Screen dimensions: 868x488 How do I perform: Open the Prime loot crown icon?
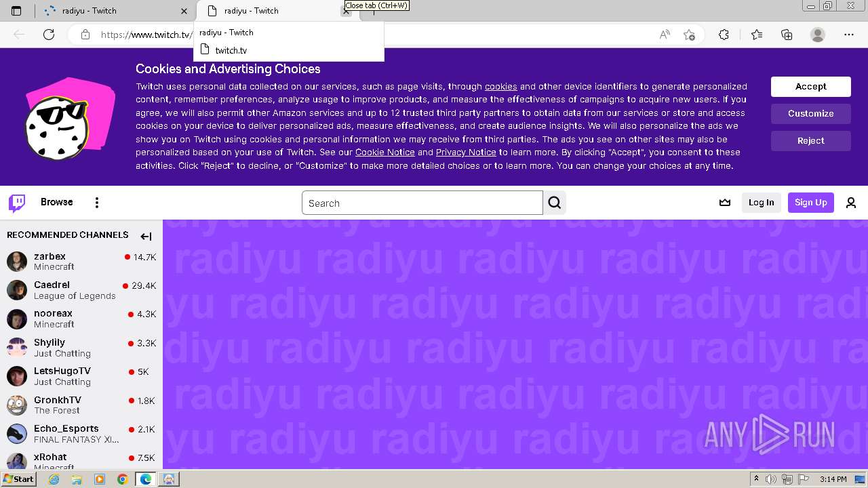point(725,203)
